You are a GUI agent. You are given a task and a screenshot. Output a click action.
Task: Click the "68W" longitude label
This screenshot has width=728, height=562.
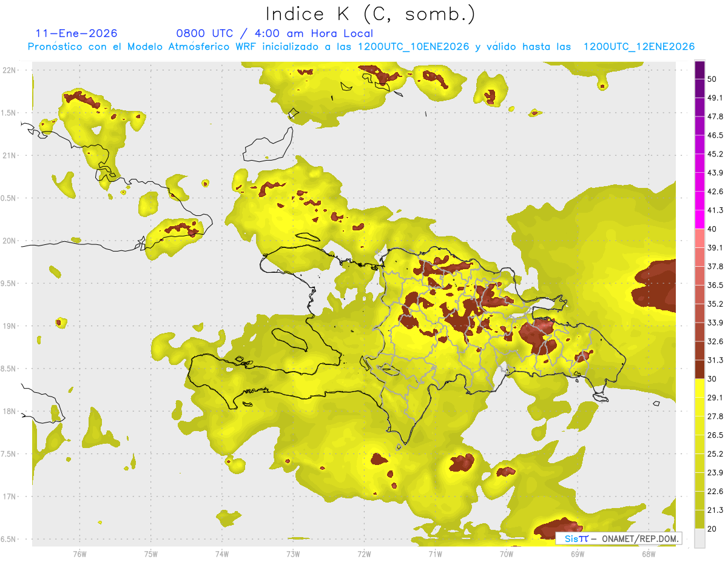[649, 554]
